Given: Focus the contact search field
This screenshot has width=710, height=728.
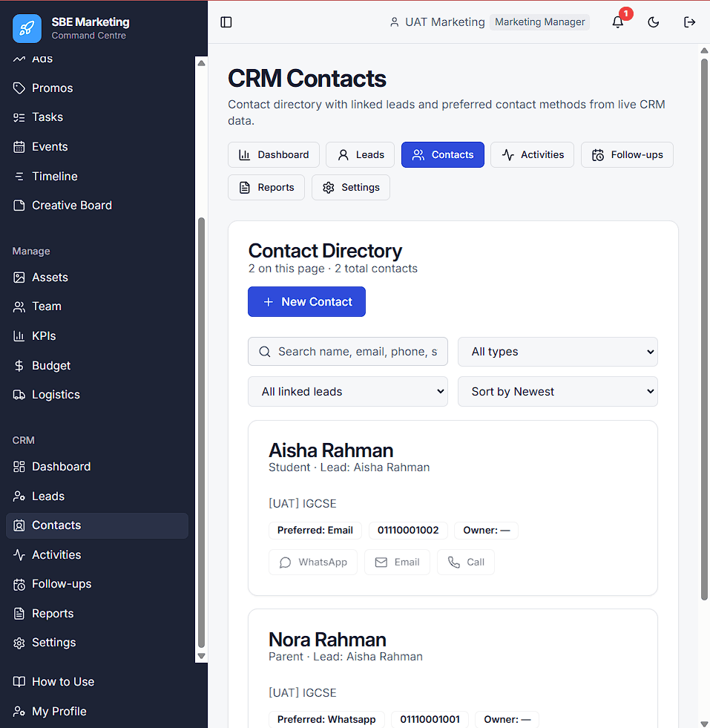Looking at the screenshot, I should [x=348, y=352].
